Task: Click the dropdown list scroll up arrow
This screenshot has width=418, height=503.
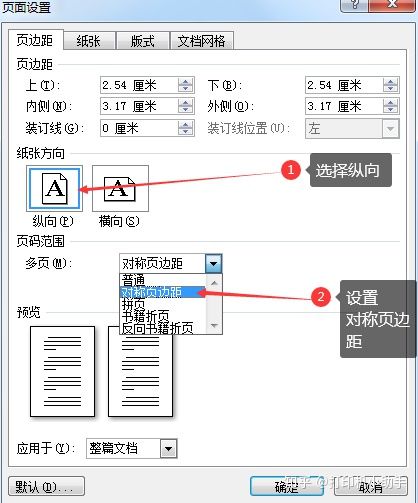Action: 214,283
